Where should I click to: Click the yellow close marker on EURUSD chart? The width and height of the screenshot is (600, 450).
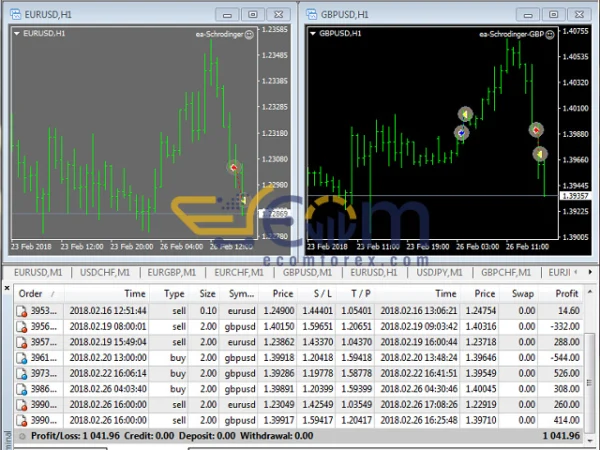244,200
